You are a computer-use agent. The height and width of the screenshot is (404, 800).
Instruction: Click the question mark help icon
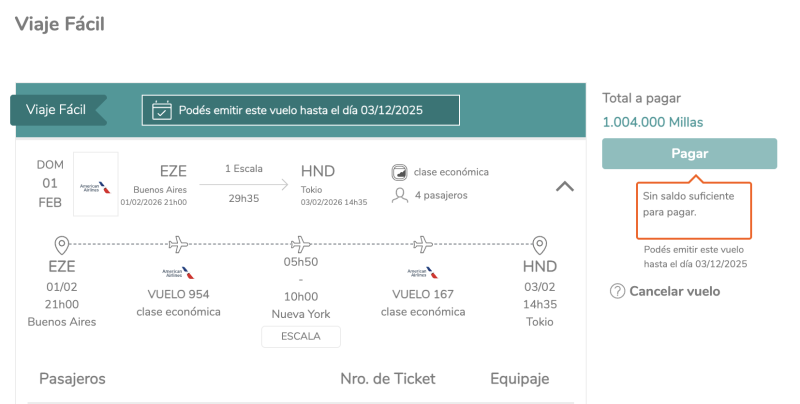[x=617, y=291]
